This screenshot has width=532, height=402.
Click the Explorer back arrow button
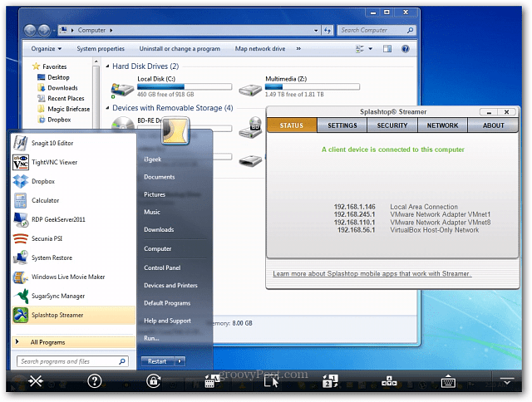pyautogui.click(x=30, y=31)
